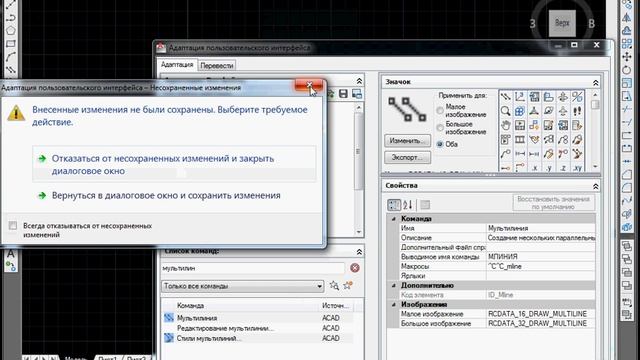
Task: Pick the .xy point filter icon
Action: point(577,167)
